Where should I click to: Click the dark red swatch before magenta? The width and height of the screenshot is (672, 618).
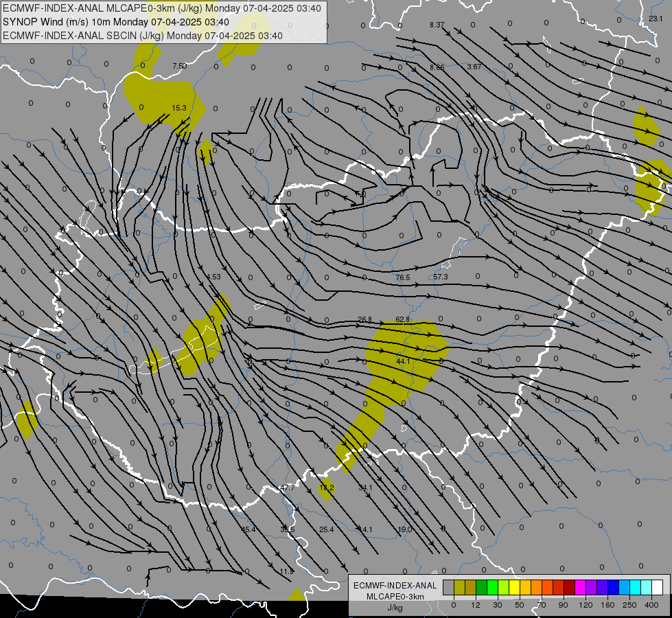pos(570,587)
